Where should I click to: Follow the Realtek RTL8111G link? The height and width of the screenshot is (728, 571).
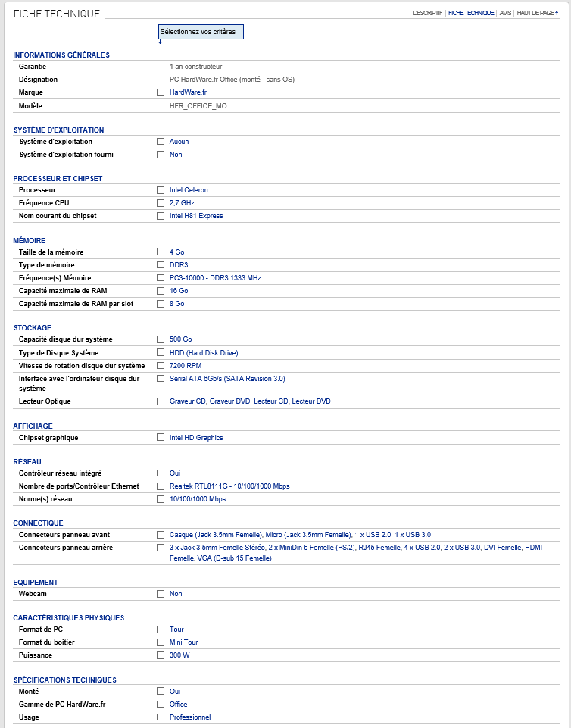click(x=229, y=486)
